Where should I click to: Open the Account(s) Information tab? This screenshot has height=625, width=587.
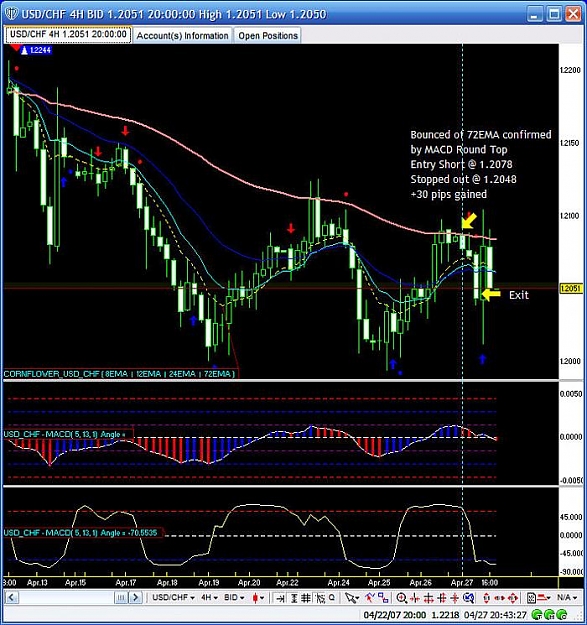point(183,35)
